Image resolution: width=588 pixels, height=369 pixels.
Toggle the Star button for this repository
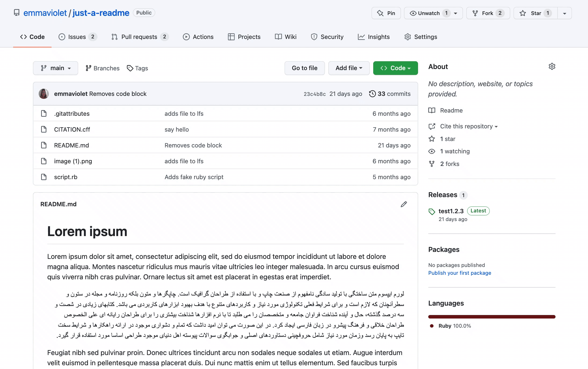click(x=535, y=13)
